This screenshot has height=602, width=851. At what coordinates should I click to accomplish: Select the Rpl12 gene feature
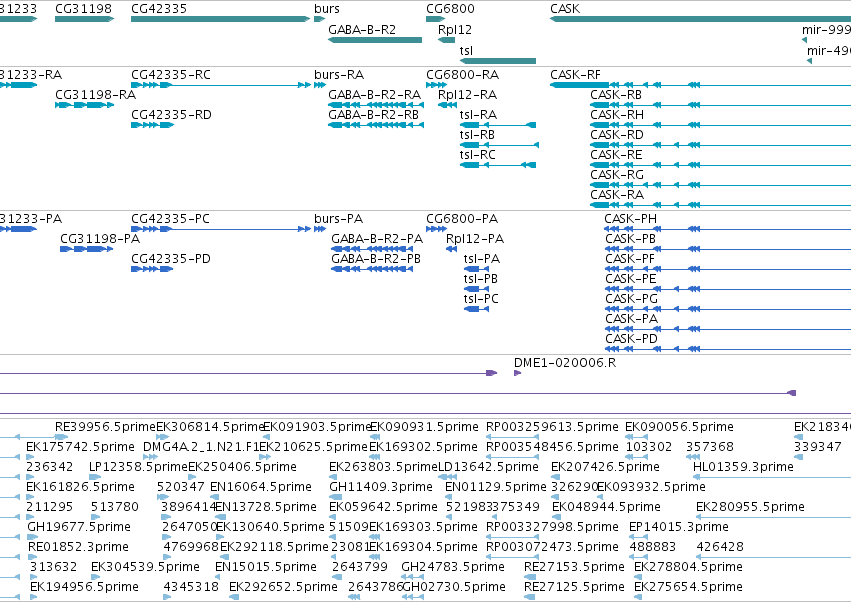coord(446,40)
